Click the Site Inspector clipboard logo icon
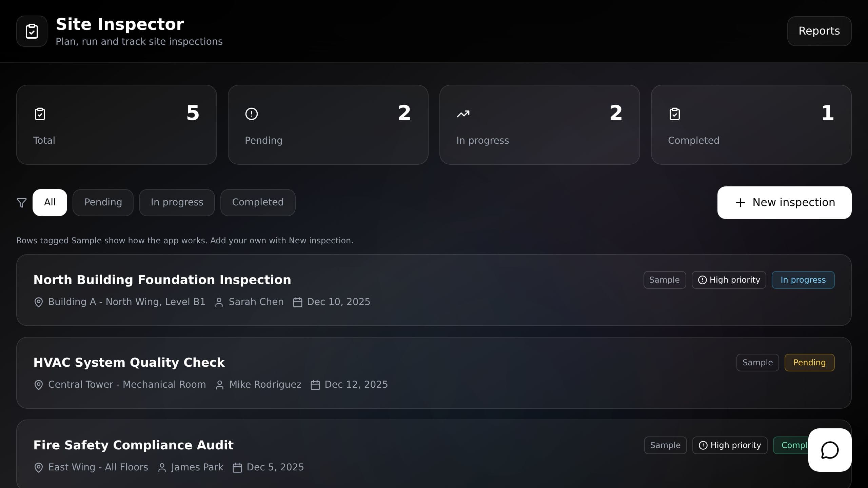 click(32, 31)
